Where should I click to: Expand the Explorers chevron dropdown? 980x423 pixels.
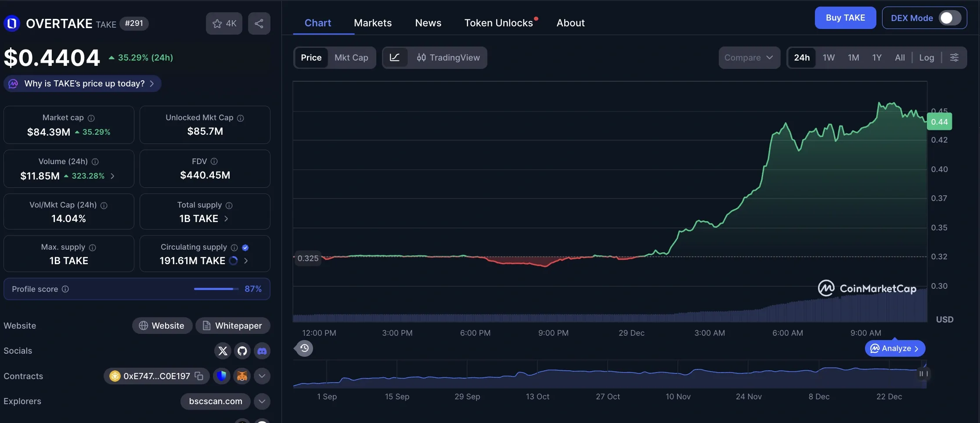[x=262, y=401]
